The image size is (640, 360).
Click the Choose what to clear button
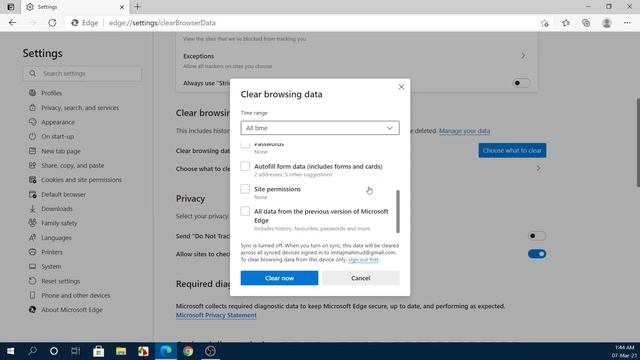tap(512, 150)
